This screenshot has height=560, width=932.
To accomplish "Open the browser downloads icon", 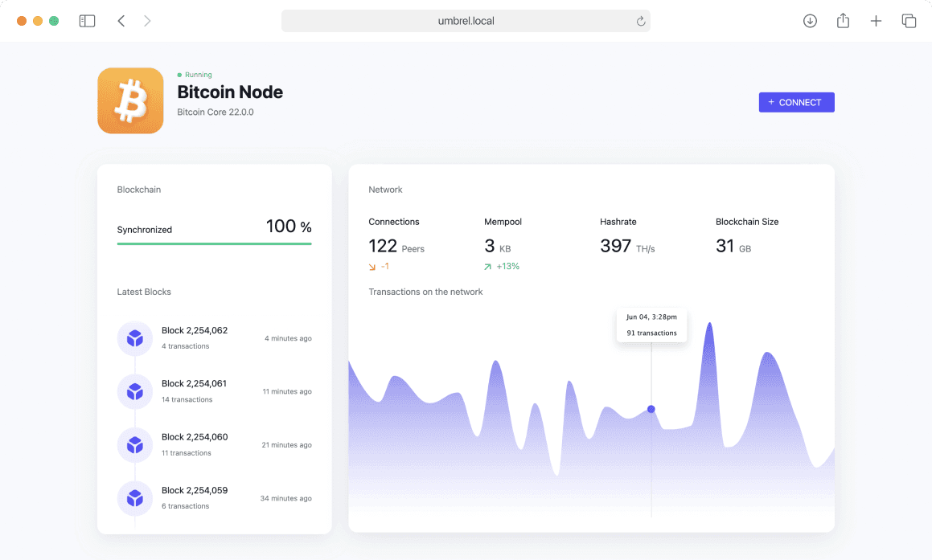I will coord(810,21).
